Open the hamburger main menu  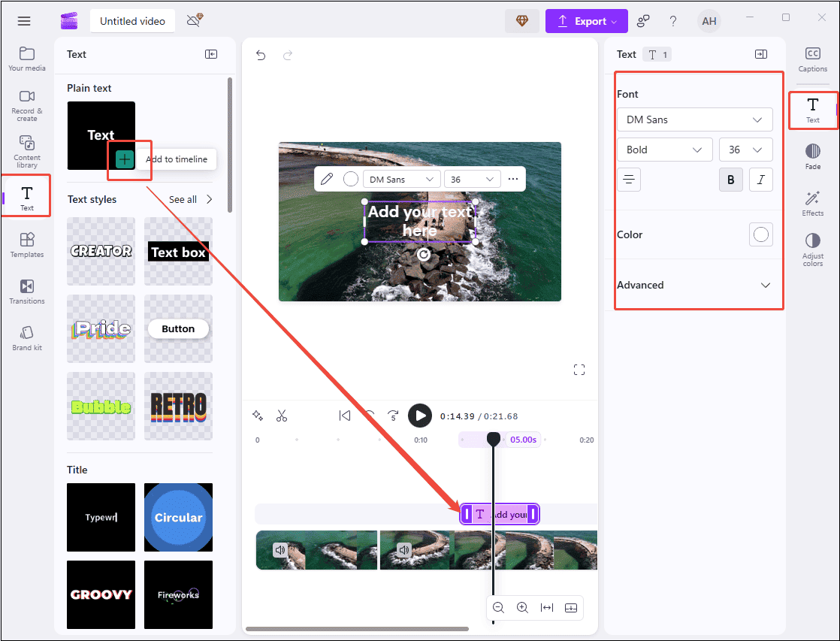click(x=24, y=21)
